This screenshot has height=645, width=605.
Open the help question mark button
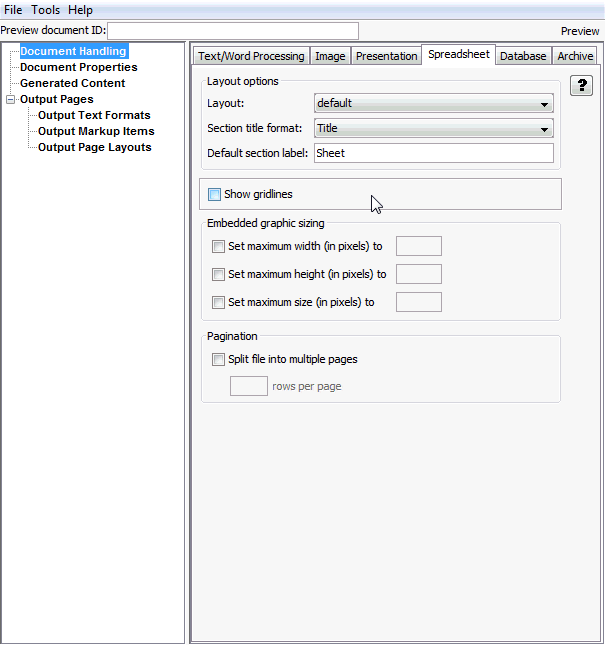(581, 86)
